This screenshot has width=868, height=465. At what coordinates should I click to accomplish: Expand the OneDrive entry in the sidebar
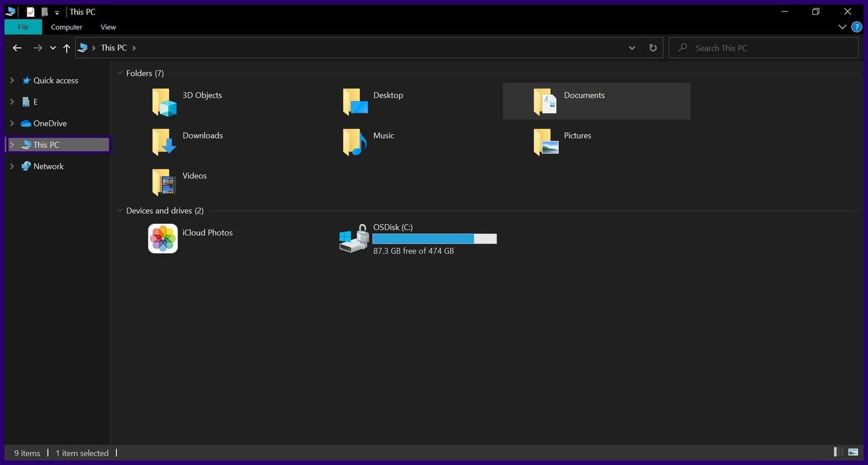(x=11, y=123)
